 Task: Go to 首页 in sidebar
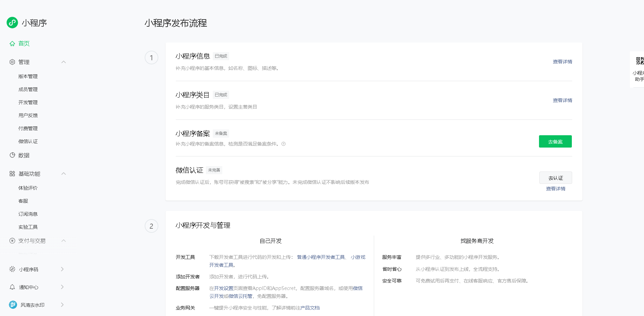click(x=24, y=43)
